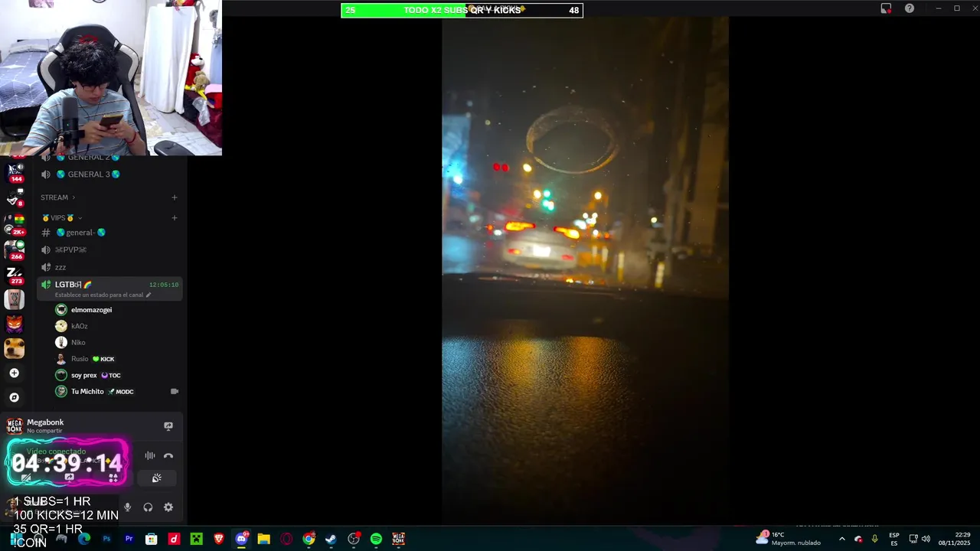Switch to Discord taskbar icon
Viewport: 980px width, 551px height.
[242, 539]
